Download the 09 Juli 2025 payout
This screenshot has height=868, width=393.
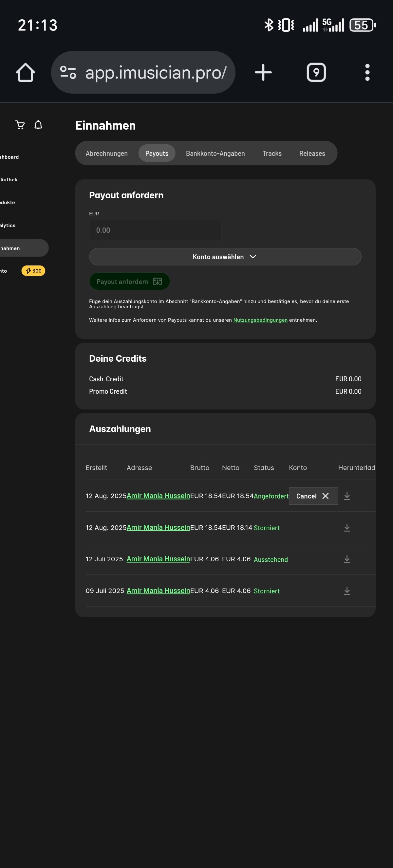(x=347, y=591)
